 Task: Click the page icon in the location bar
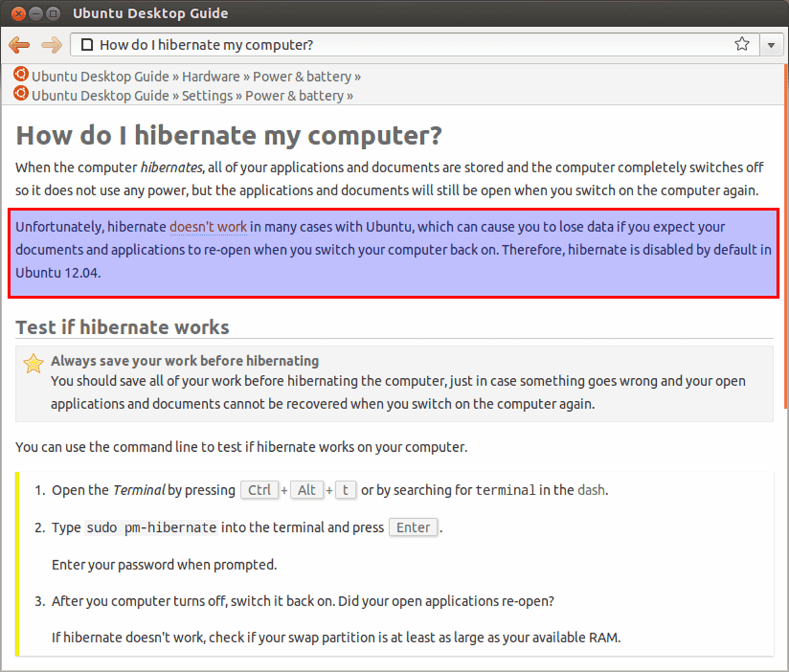(87, 45)
